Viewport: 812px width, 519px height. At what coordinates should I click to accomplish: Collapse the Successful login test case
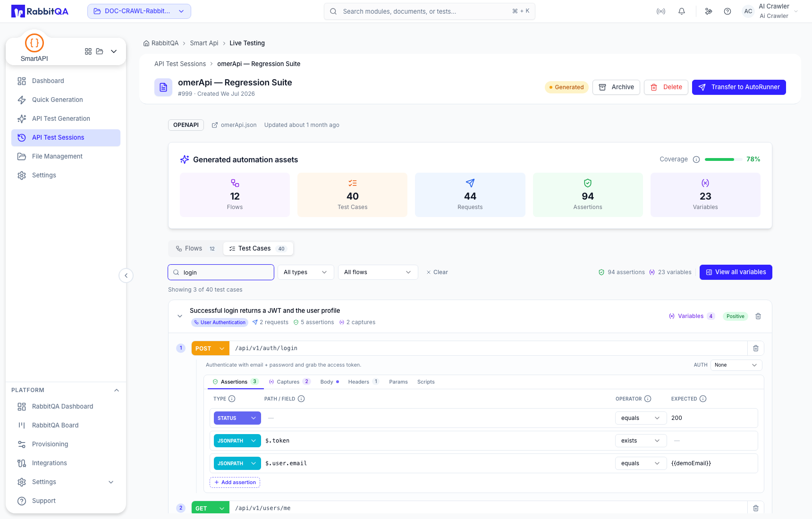coord(180,316)
